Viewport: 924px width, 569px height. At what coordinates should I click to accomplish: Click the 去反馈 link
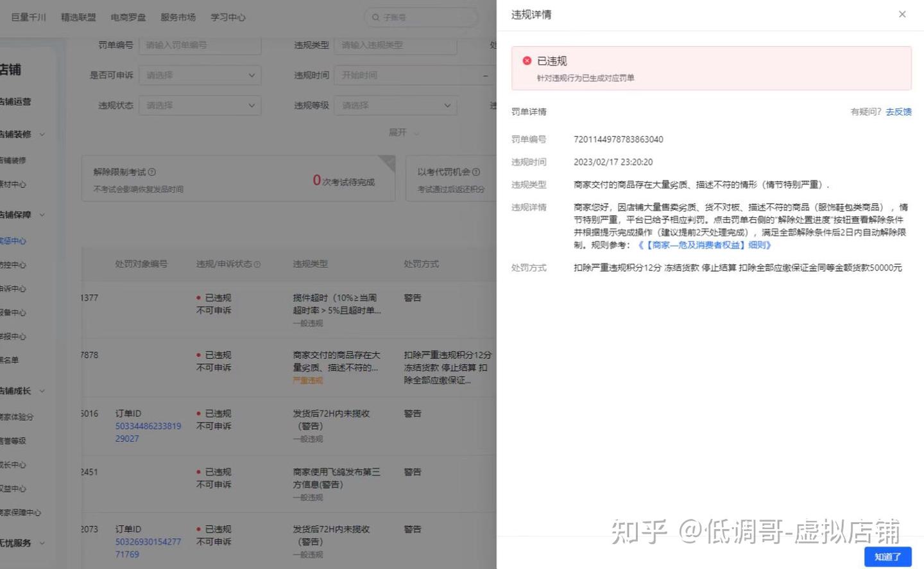click(898, 112)
